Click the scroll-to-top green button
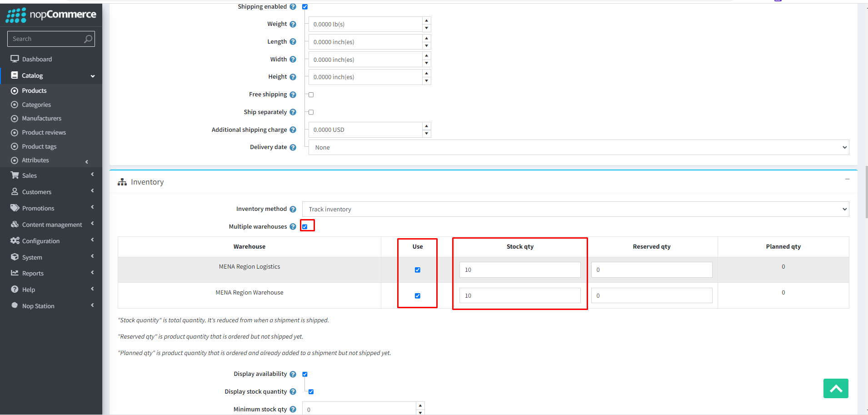This screenshot has width=868, height=415. point(835,388)
